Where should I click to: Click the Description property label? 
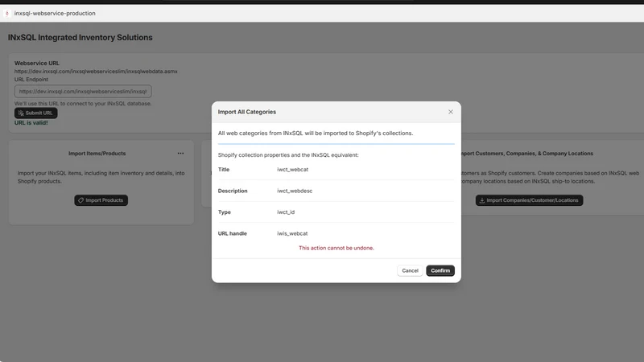pyautogui.click(x=233, y=191)
